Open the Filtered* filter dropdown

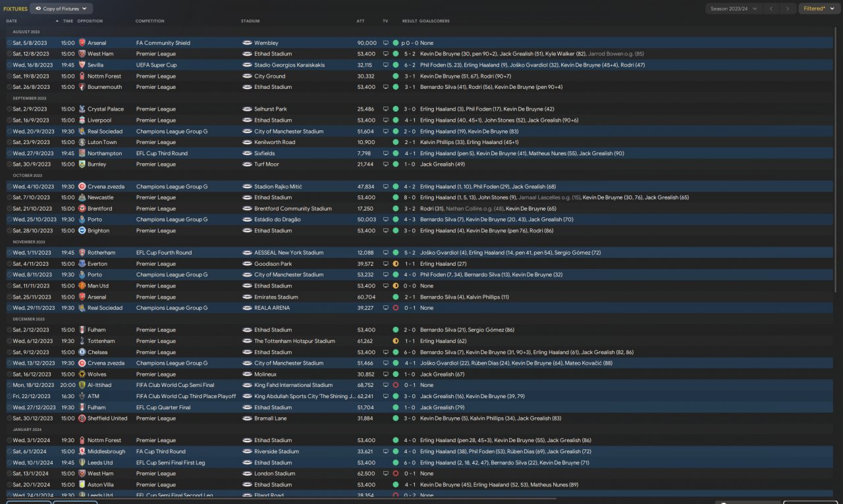tap(819, 9)
